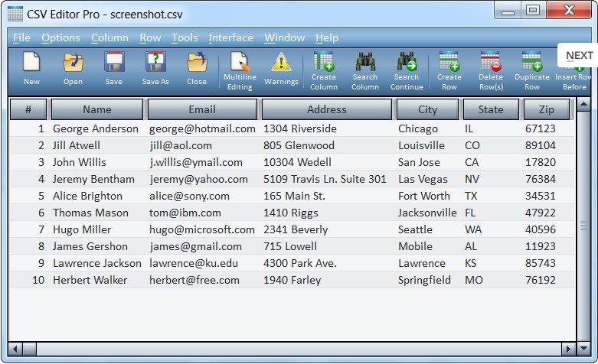Open the File menu

[21, 37]
